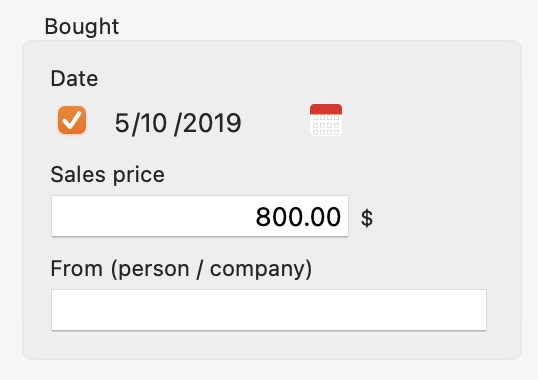Place the cursor on the 800.00 value
Image resolution: width=538 pixels, height=380 pixels.
298,217
